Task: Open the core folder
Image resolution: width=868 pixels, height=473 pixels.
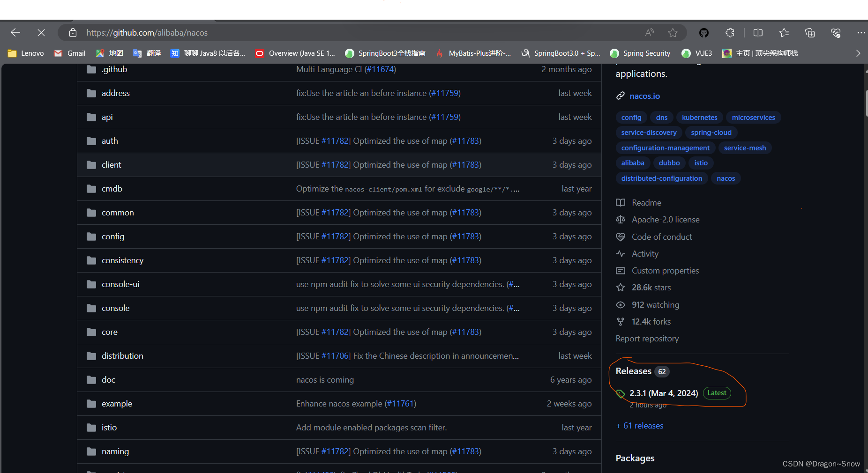Action: pyautogui.click(x=110, y=332)
